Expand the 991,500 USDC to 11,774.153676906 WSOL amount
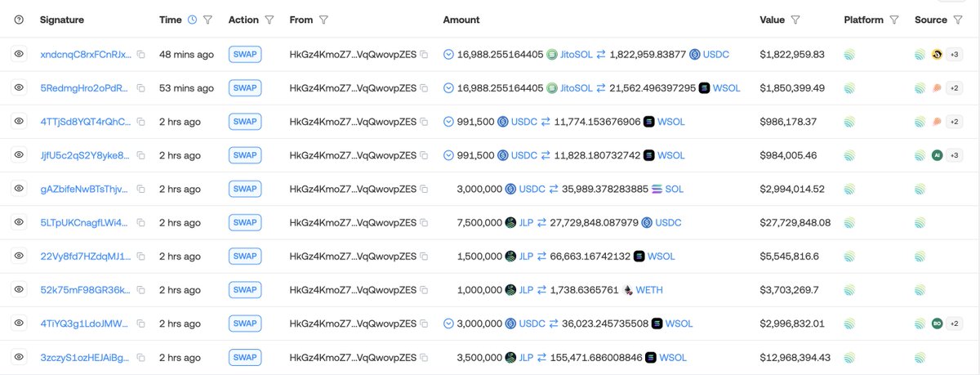The image size is (980, 375). click(x=448, y=122)
